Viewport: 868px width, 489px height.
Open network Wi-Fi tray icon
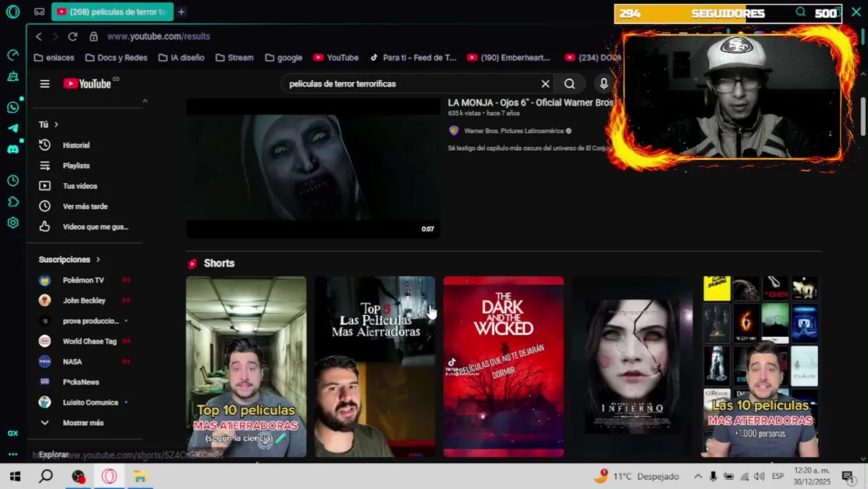(744, 476)
